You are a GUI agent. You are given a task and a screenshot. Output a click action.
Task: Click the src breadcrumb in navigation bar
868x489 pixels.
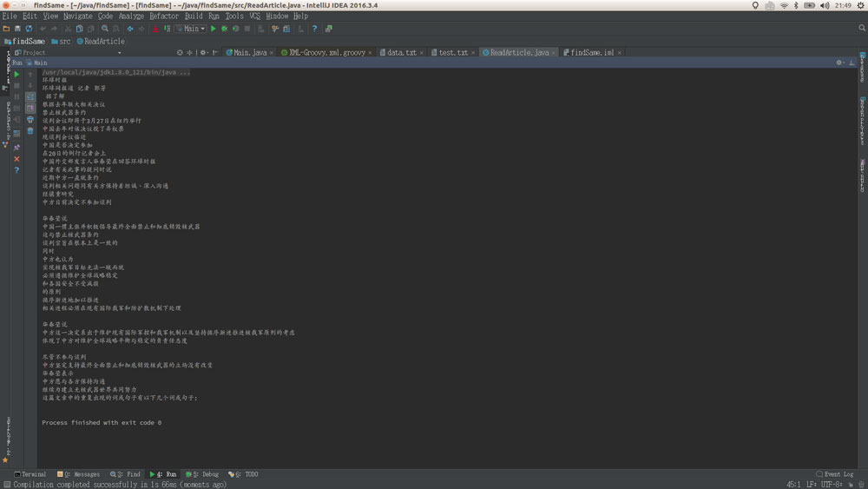[65, 41]
